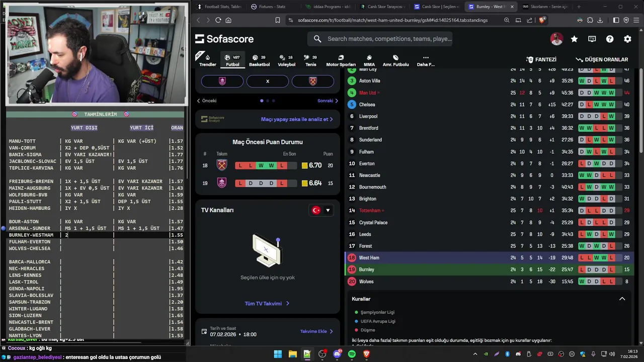This screenshot has height=362, width=644.
Task: Open Amr. Futbolu category
Action: tap(395, 60)
